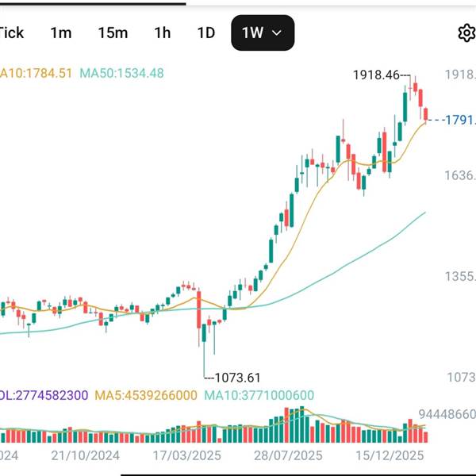Click the VOL:2774582300 volume label
This screenshot has height=476, width=476.
(x=44, y=394)
